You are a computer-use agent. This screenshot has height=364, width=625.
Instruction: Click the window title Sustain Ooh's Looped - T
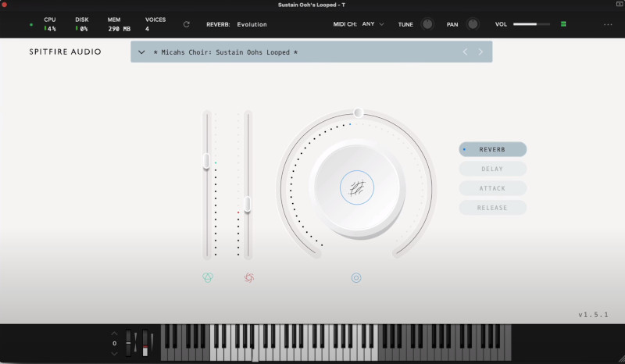pos(311,5)
